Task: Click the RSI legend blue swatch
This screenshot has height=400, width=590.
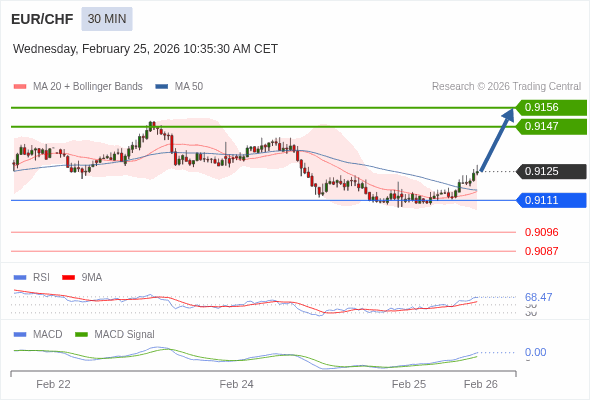Action: click(x=20, y=278)
